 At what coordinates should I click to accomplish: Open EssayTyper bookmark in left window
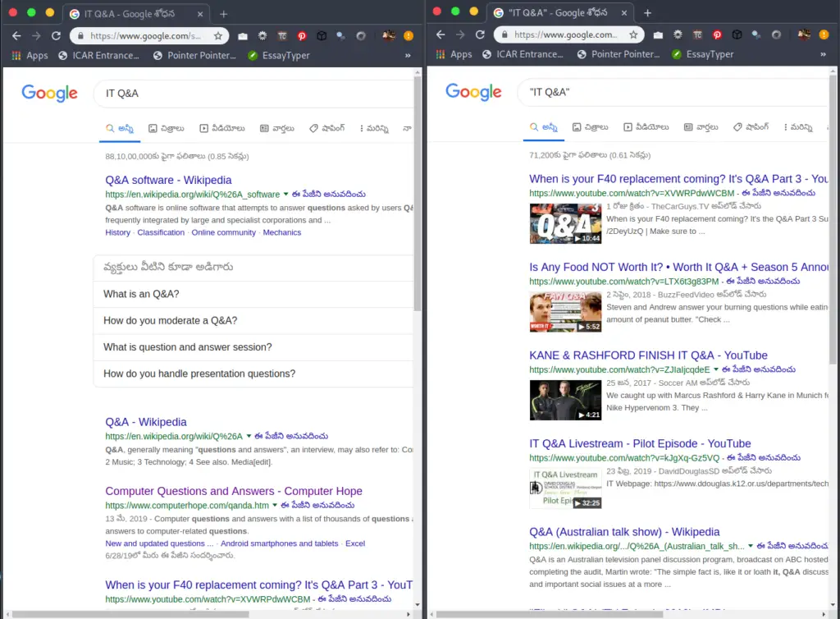(x=279, y=55)
